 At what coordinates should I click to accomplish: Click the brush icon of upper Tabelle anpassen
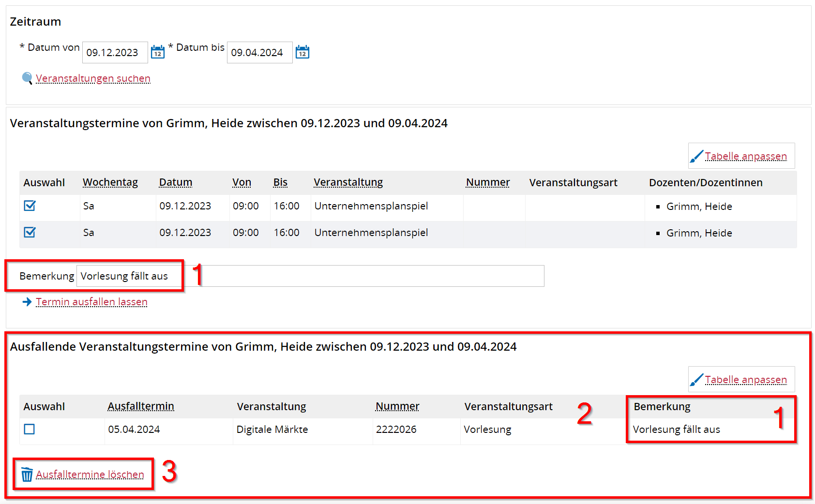click(x=696, y=157)
